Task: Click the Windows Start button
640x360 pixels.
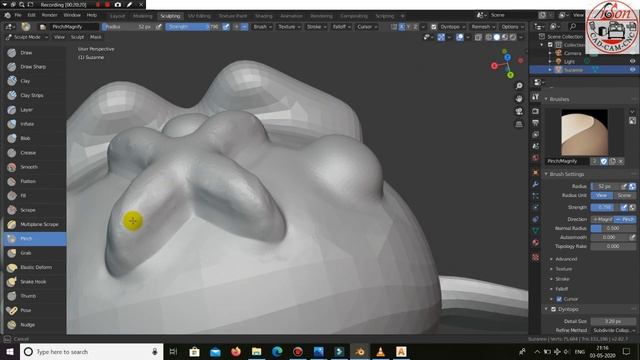Action: coord(10,352)
